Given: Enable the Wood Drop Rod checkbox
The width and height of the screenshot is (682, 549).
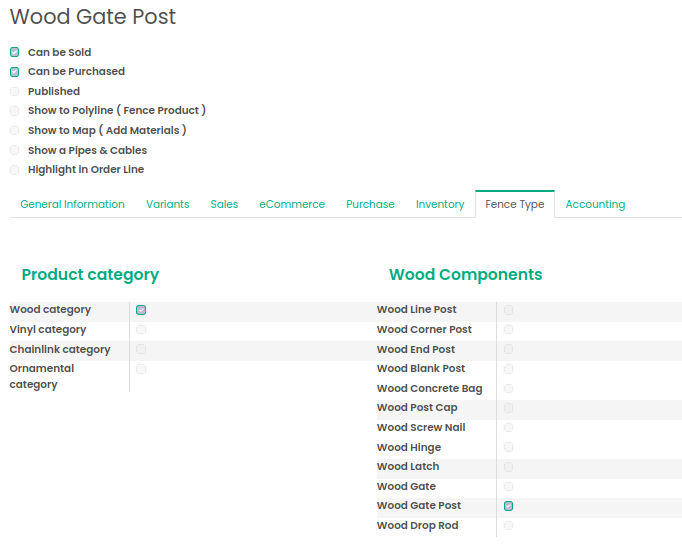Looking at the screenshot, I should point(509,525).
